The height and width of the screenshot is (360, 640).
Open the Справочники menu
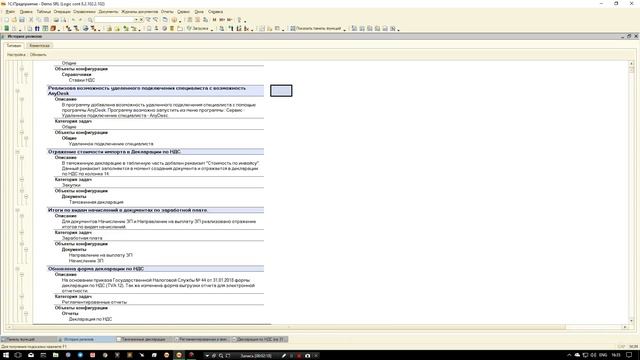(x=84, y=12)
